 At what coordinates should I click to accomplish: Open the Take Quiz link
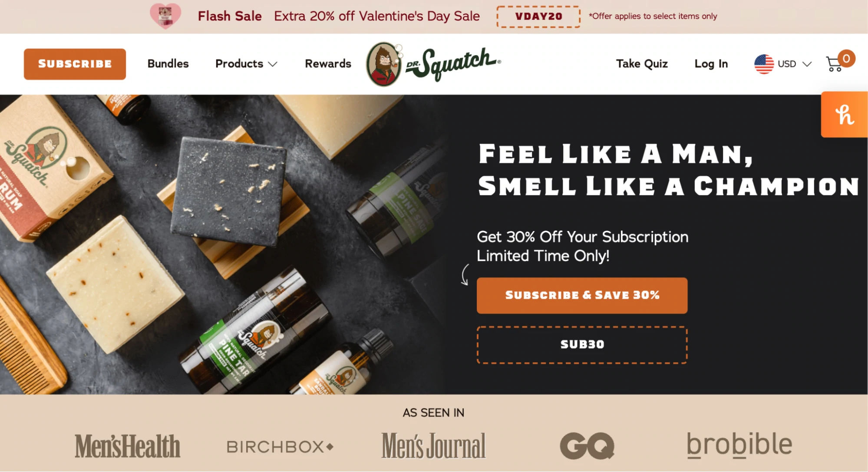coord(642,64)
